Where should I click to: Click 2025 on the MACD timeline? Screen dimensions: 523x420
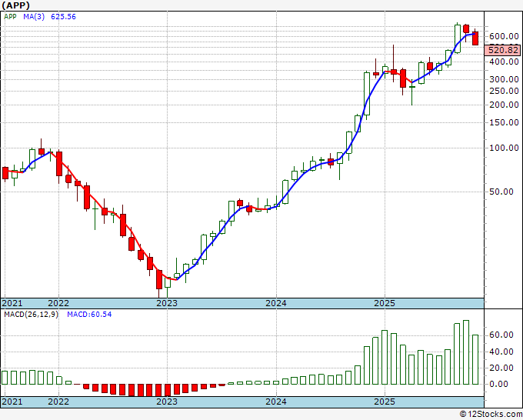click(x=385, y=402)
